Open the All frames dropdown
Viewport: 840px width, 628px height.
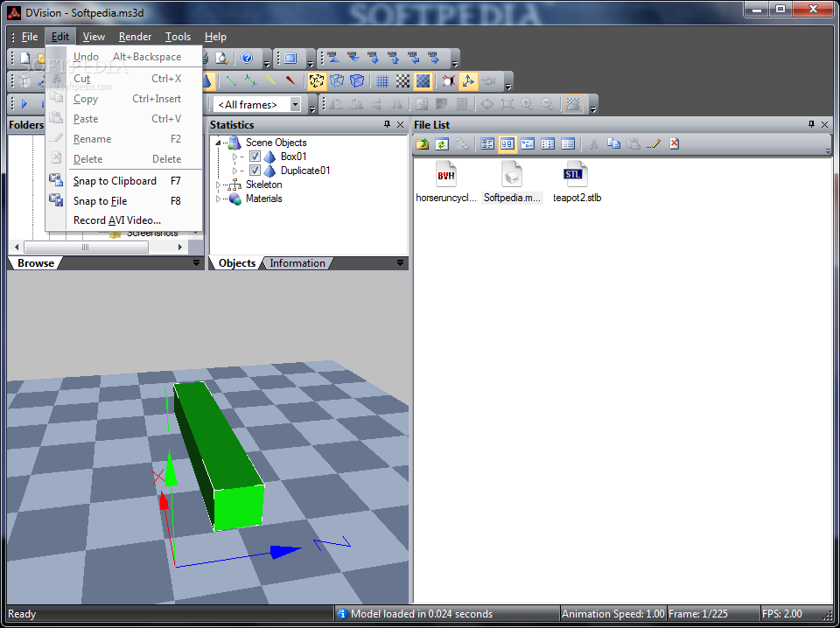click(295, 104)
